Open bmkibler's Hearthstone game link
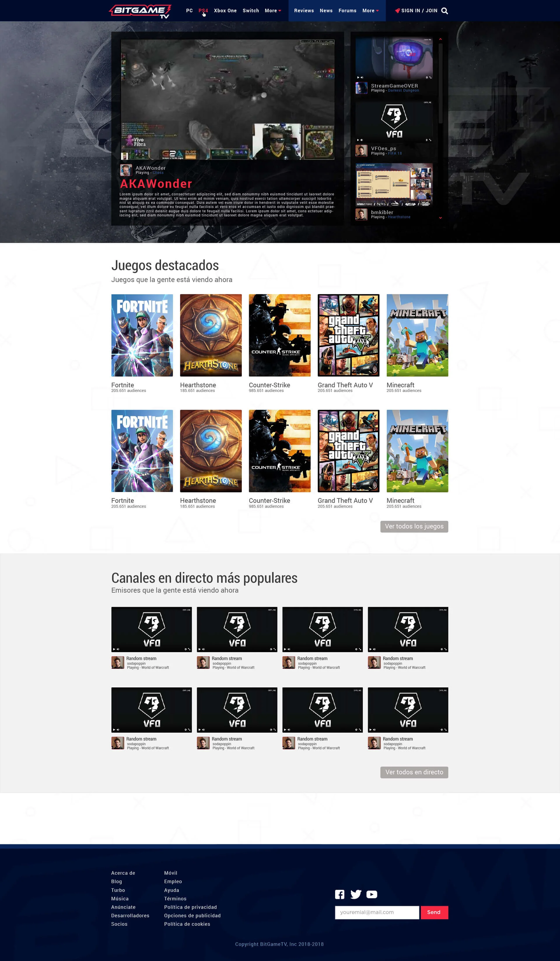This screenshot has height=961, width=560. 399,217
